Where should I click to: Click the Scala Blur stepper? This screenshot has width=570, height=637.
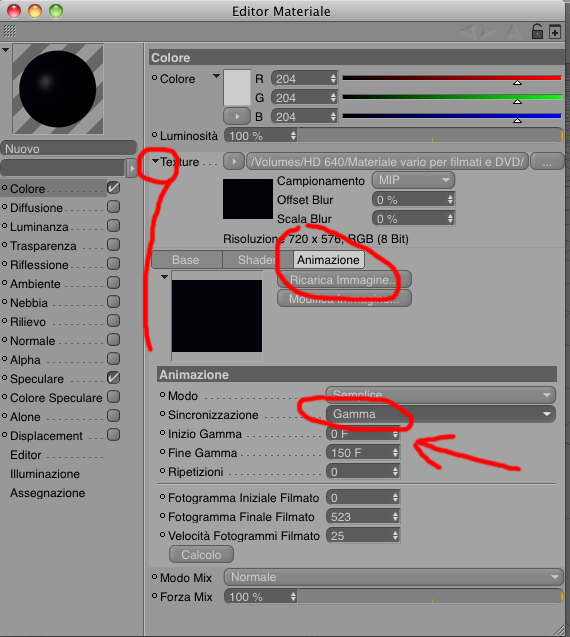(x=450, y=219)
